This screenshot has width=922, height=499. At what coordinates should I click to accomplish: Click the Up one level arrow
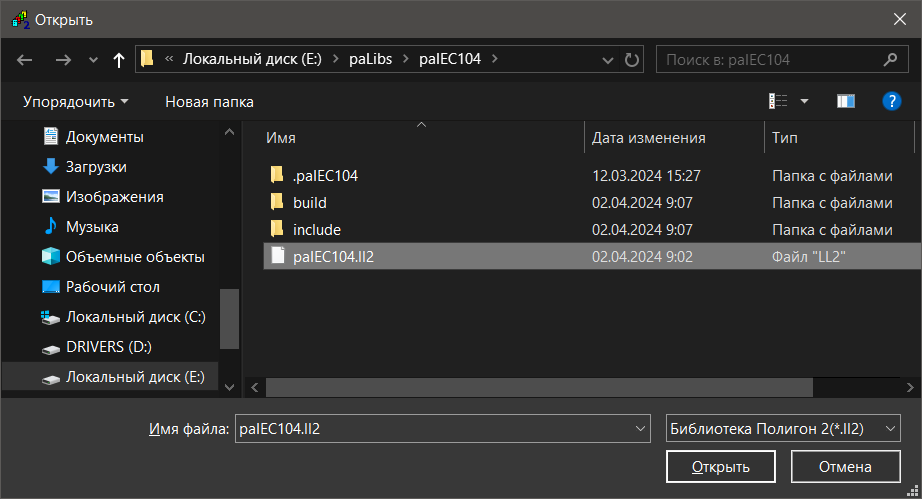[119, 60]
